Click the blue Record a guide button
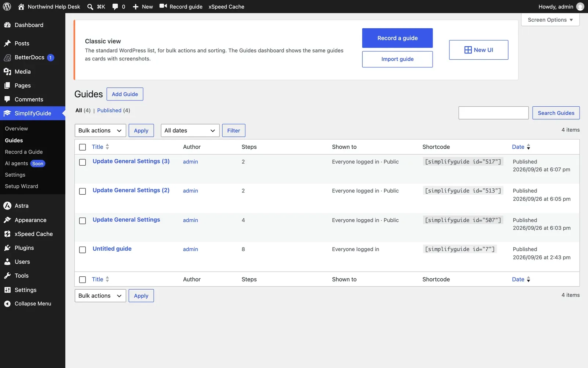588x368 pixels. click(x=397, y=38)
